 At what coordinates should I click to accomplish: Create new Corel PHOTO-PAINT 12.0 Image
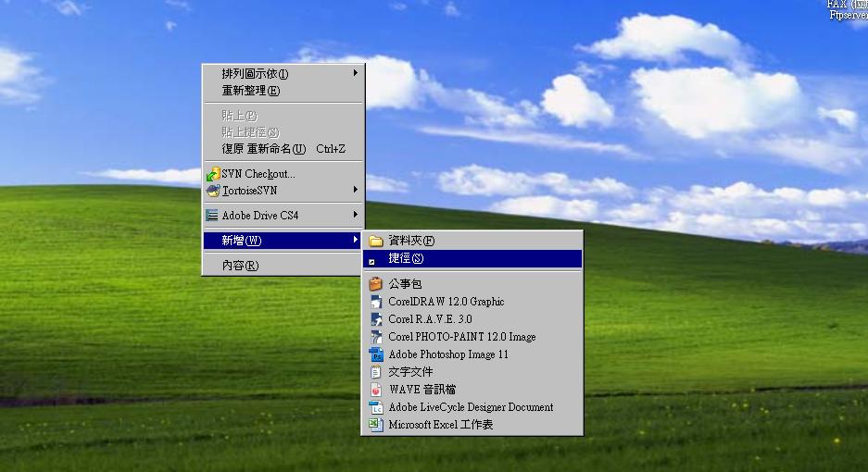pyautogui.click(x=472, y=337)
